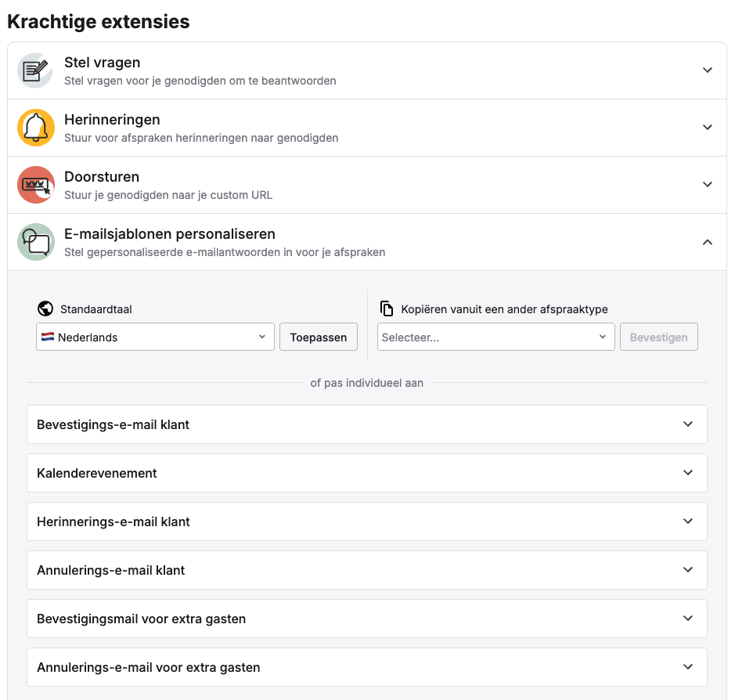The height and width of the screenshot is (700, 735).
Task: Open the Nederlands language dropdown
Action: click(x=155, y=337)
